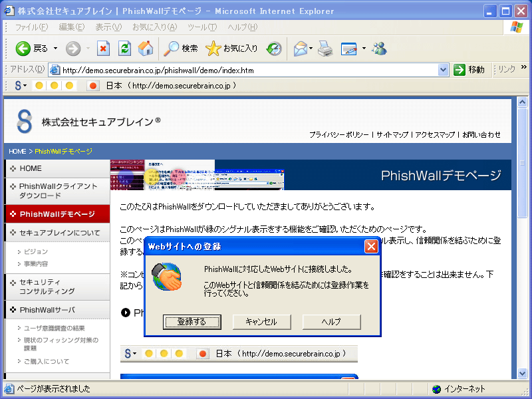Image resolution: width=532 pixels, height=399 pixels.
Task: Click the vertical scrollbar down arrow
Action: tap(522, 374)
